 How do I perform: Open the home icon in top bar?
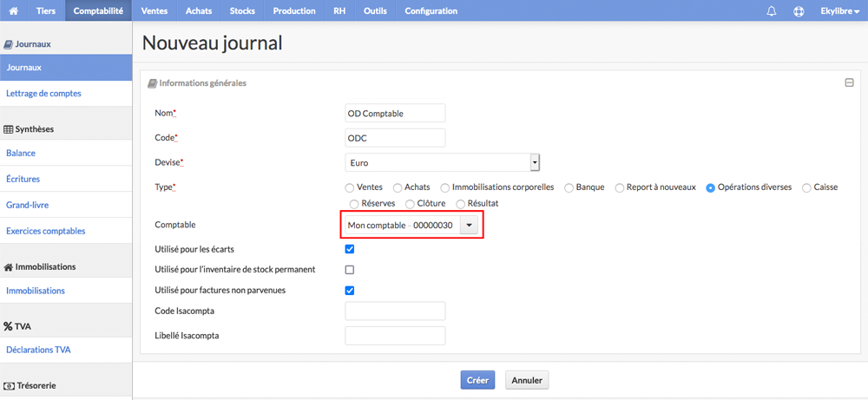click(14, 10)
